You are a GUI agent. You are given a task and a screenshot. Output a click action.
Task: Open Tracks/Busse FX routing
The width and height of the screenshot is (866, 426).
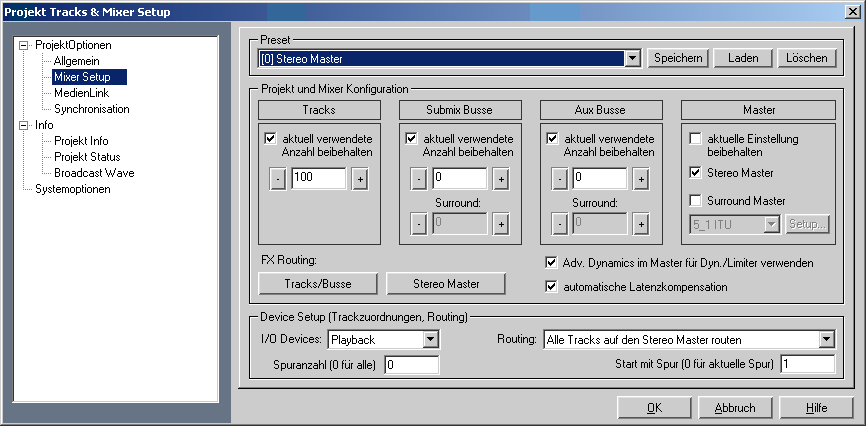tap(317, 284)
